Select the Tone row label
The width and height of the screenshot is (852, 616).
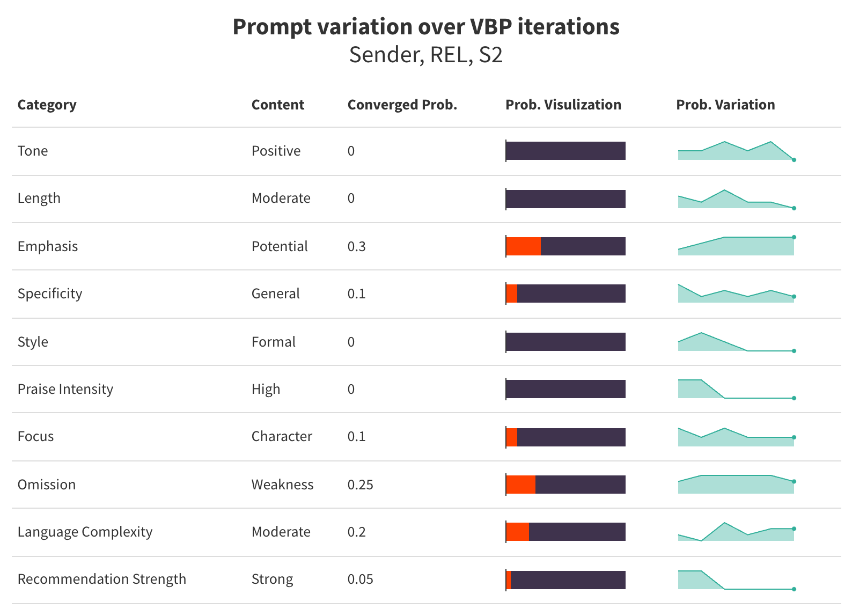click(33, 151)
